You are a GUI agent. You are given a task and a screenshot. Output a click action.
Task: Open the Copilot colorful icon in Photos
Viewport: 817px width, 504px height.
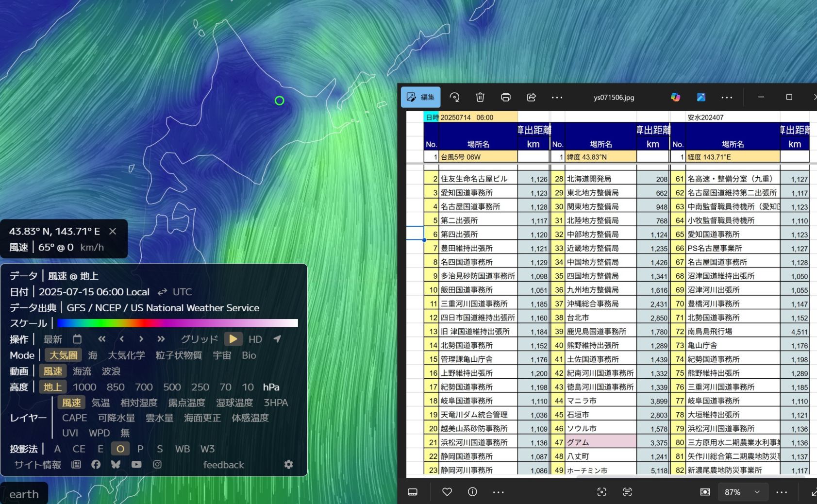tap(675, 97)
